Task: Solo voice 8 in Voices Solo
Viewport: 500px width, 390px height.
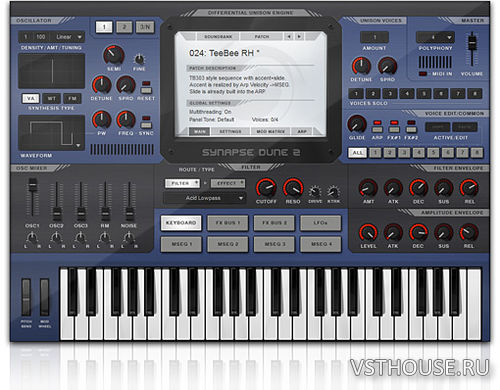Action: click(475, 94)
